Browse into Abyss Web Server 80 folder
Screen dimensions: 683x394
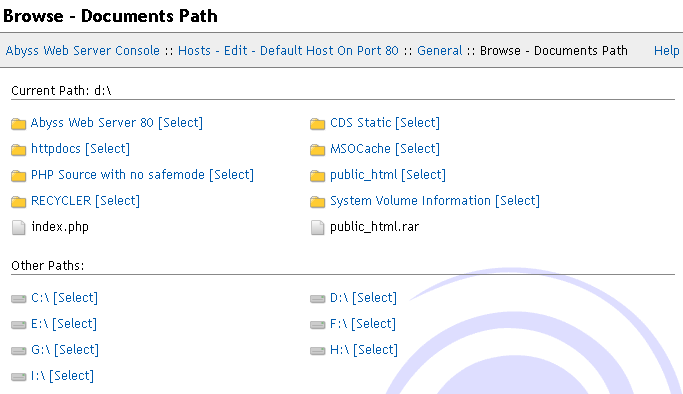tap(92, 123)
